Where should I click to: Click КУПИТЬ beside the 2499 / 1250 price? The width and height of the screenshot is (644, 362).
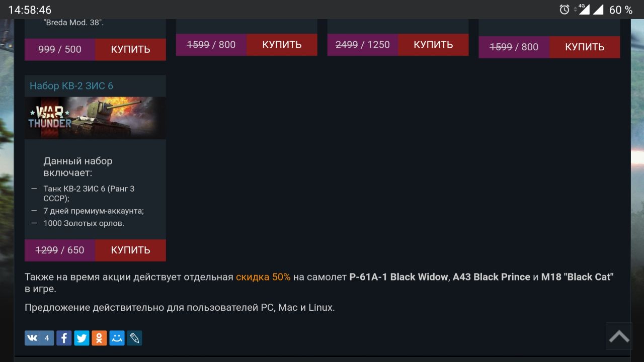click(x=433, y=45)
